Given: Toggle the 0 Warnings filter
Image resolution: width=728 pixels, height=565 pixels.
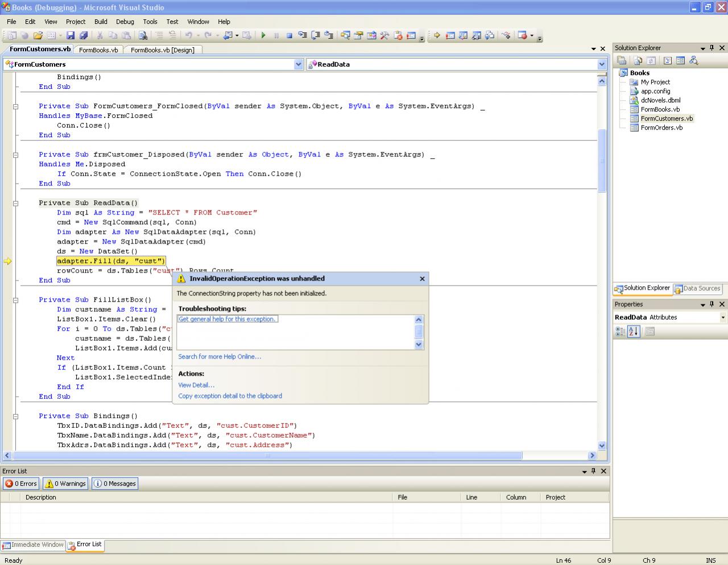Looking at the screenshot, I should coord(65,484).
